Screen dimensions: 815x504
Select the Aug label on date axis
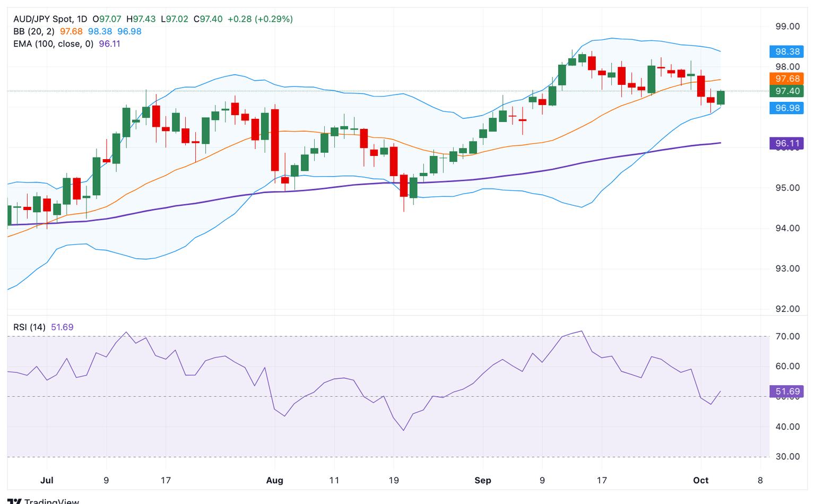[x=274, y=480]
